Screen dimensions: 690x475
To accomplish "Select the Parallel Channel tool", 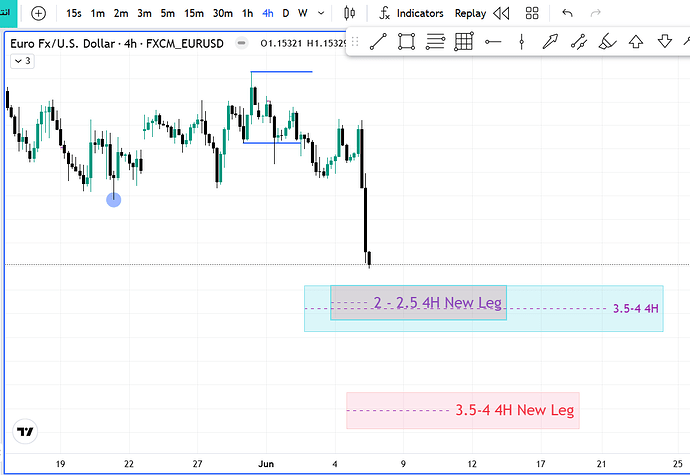I will pos(579,42).
